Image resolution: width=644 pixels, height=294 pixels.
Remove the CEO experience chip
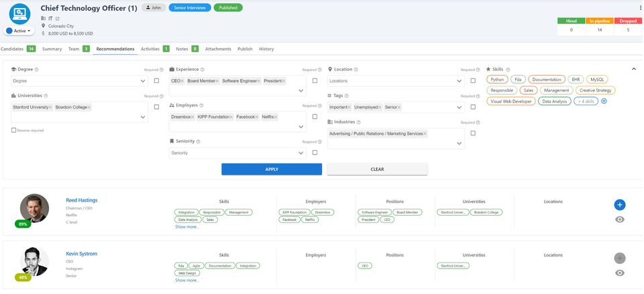point(182,81)
